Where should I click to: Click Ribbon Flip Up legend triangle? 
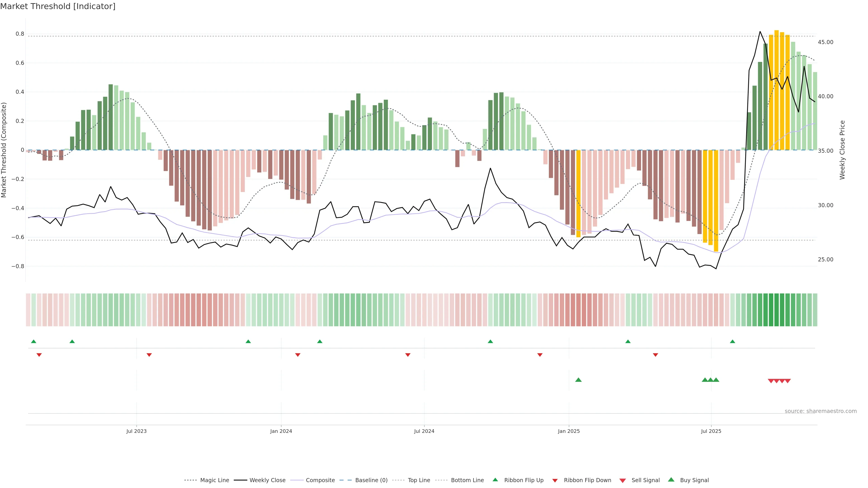click(495, 480)
